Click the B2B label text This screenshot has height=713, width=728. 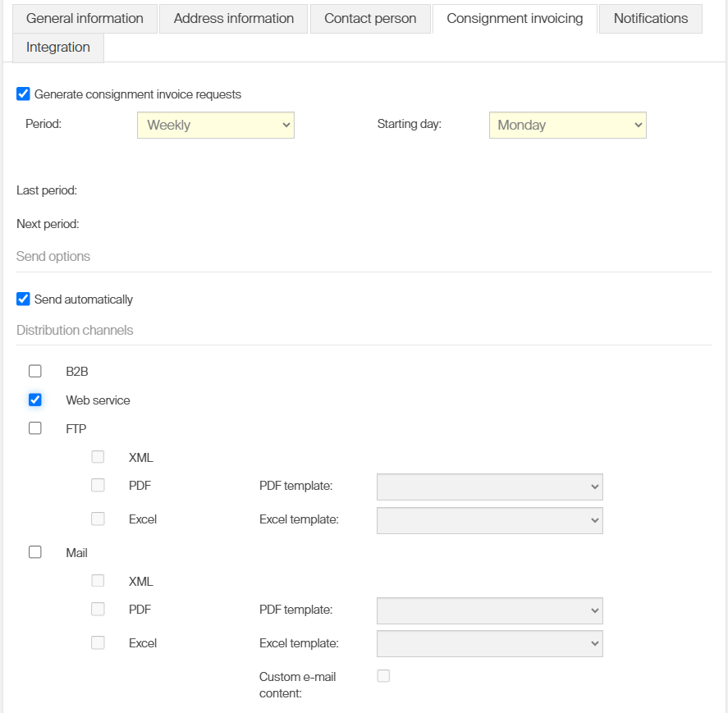tap(77, 372)
